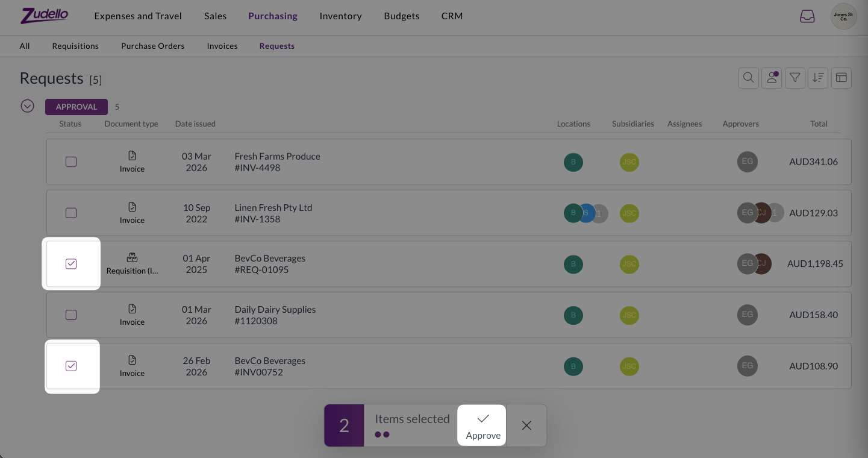
Task: Open the funnel filter icon
Action: (795, 78)
